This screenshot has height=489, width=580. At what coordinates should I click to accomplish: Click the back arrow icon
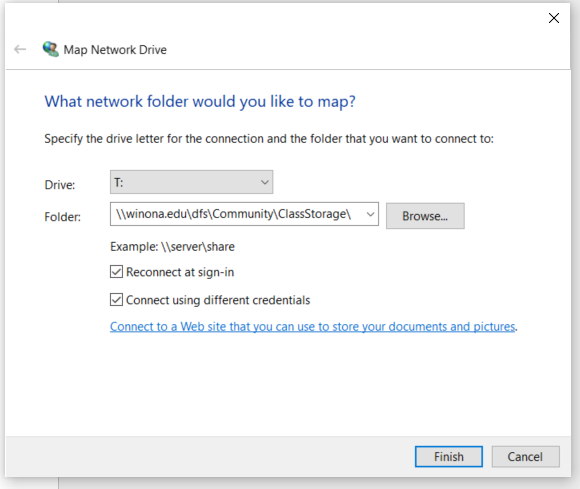click(x=20, y=49)
